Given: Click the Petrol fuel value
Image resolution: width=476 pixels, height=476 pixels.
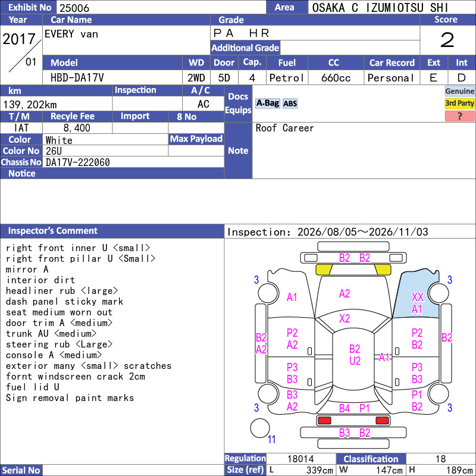Looking at the screenshot, I should [287, 78].
